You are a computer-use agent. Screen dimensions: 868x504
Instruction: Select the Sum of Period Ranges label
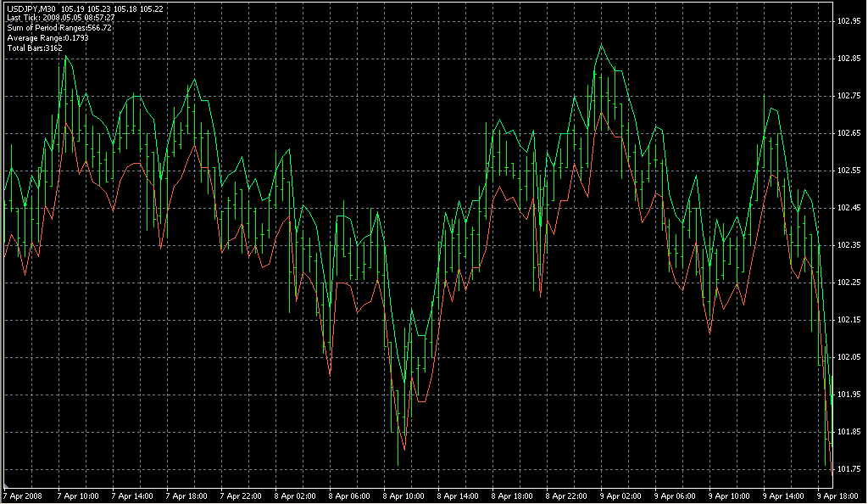click(58, 28)
